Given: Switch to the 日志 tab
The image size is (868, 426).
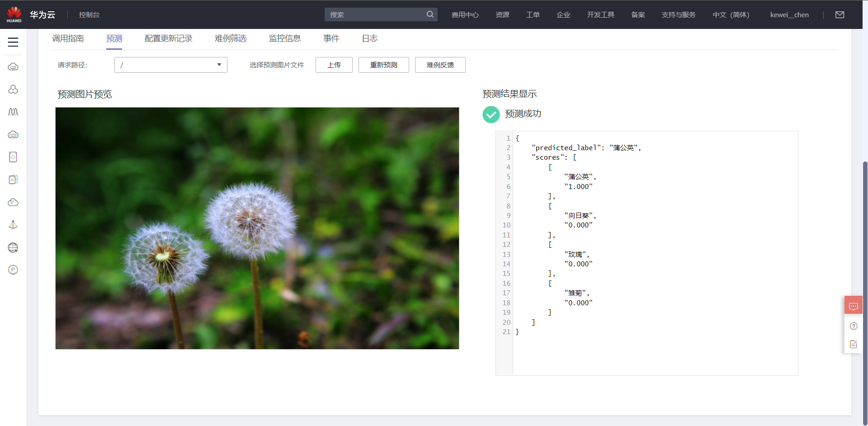Looking at the screenshot, I should tap(370, 38).
